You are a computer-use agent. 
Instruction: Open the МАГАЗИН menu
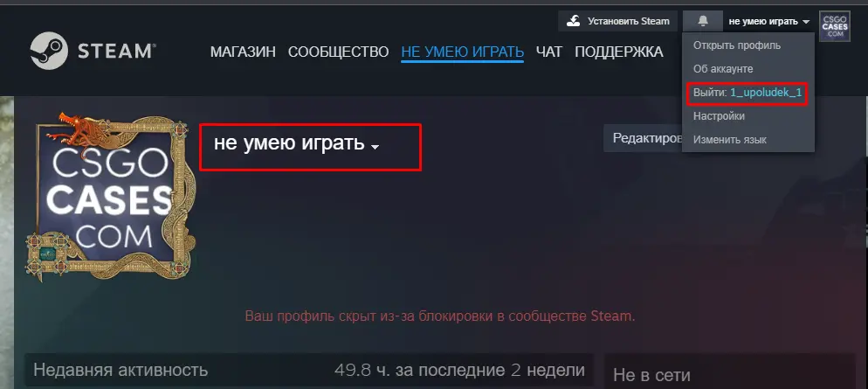(x=243, y=52)
